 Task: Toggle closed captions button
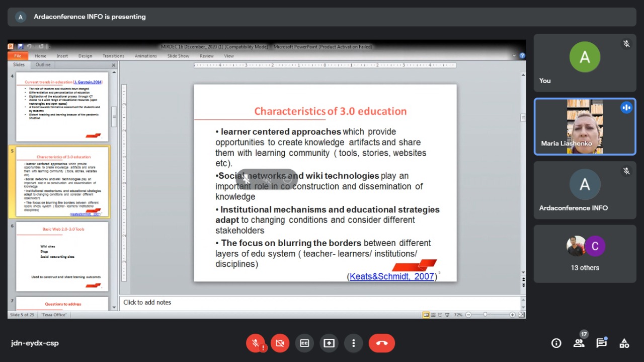[x=304, y=343]
